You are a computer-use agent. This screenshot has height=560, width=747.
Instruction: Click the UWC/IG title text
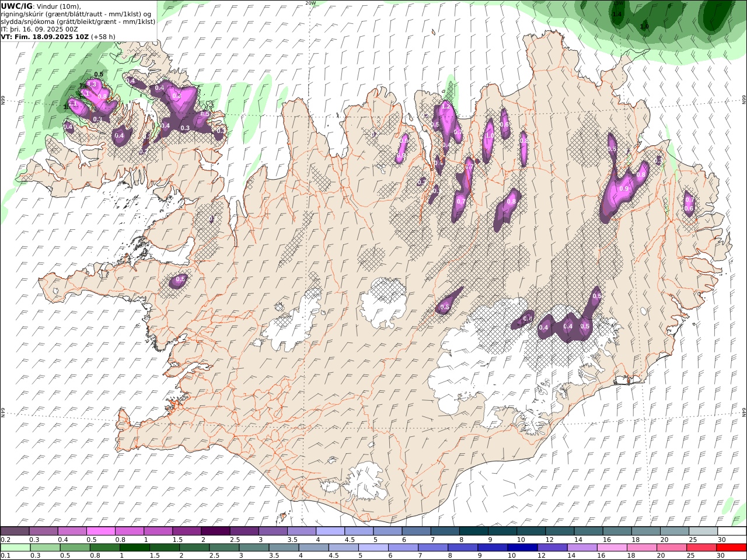click(x=16, y=6)
